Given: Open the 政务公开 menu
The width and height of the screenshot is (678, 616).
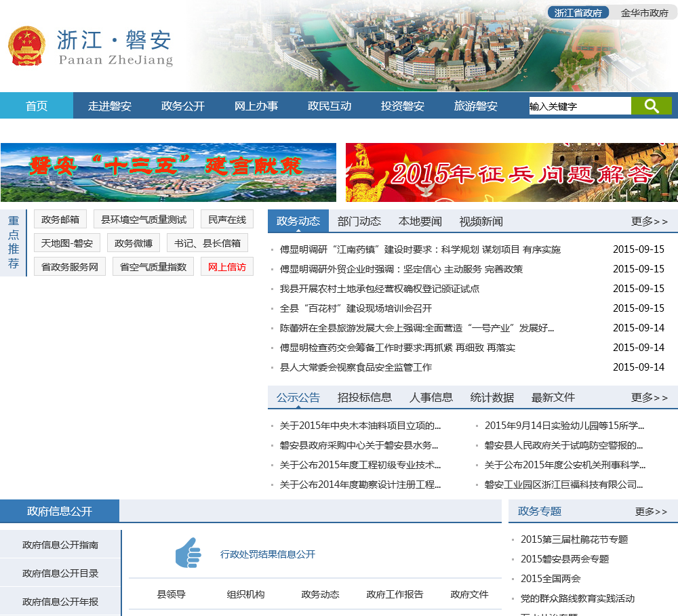Looking at the screenshot, I should pos(183,106).
